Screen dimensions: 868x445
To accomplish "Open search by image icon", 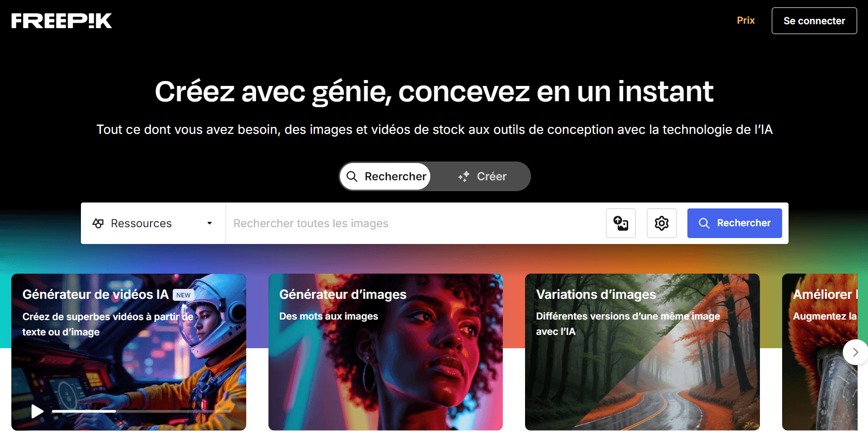I will pos(621,223).
